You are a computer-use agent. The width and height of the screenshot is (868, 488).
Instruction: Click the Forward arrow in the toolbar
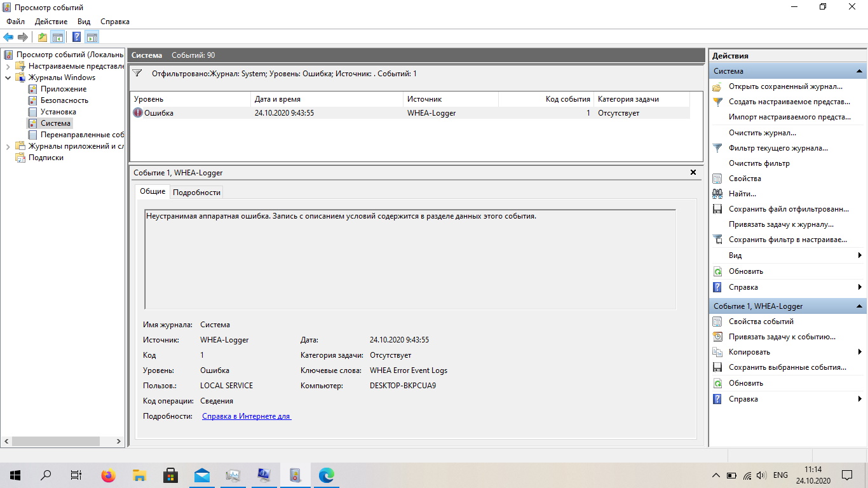23,37
